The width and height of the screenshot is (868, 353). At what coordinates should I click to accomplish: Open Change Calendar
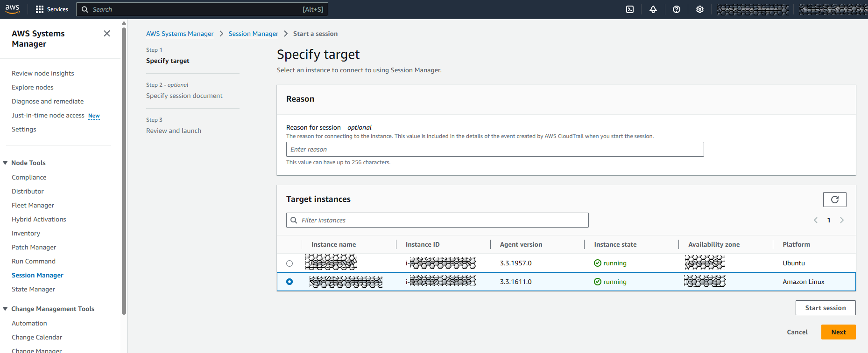tap(37, 337)
